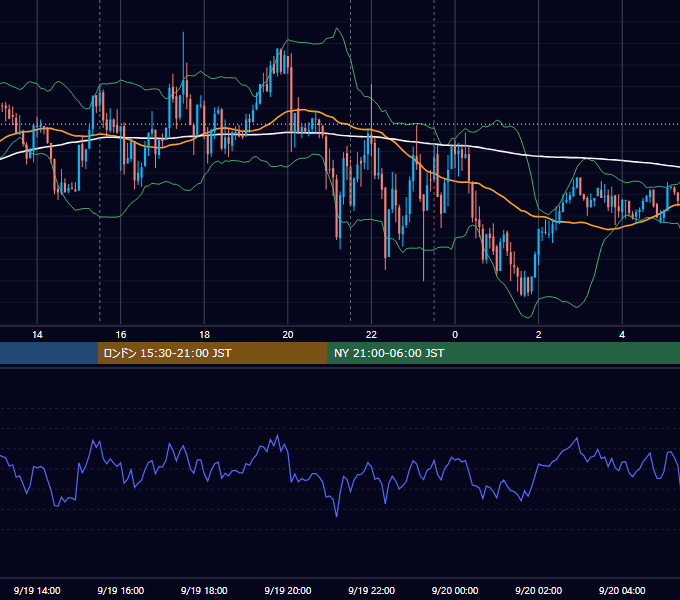Click the NY 21:00-06:00 JST session bar
The width and height of the screenshot is (680, 600).
click(x=503, y=353)
